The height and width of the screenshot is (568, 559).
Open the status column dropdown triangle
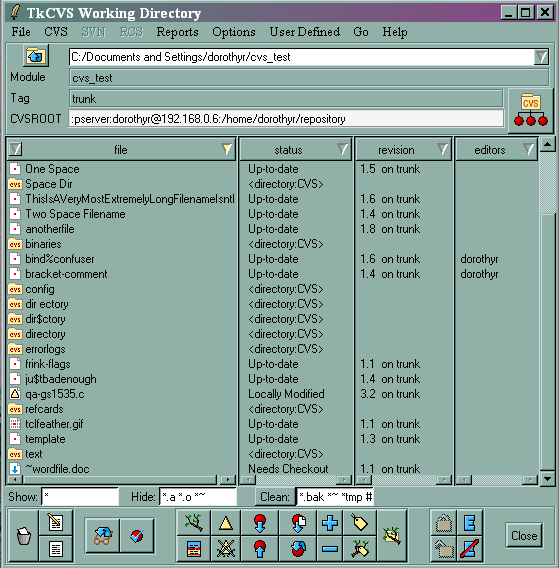(x=342, y=149)
